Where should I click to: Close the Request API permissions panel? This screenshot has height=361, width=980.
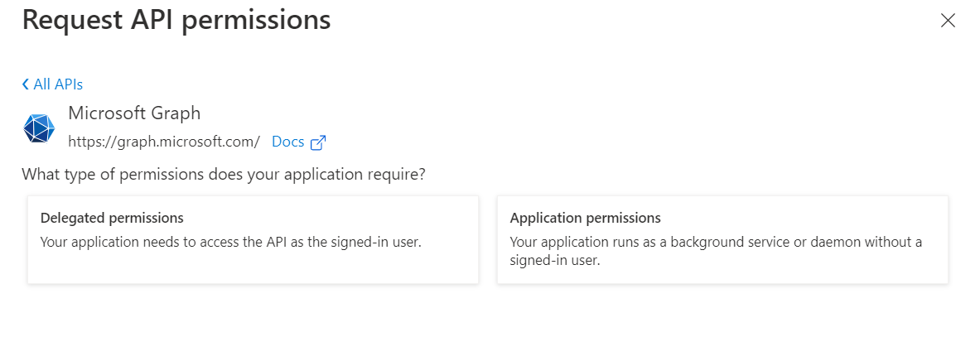coord(948,22)
